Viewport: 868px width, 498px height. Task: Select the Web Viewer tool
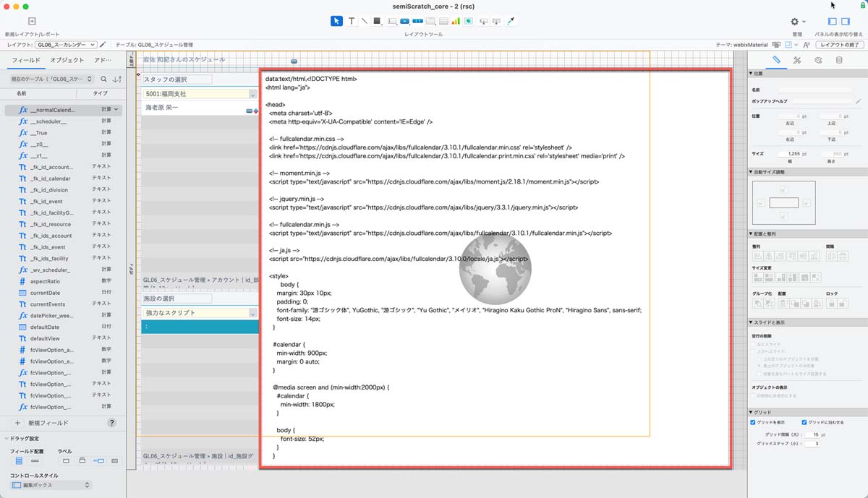[469, 21]
